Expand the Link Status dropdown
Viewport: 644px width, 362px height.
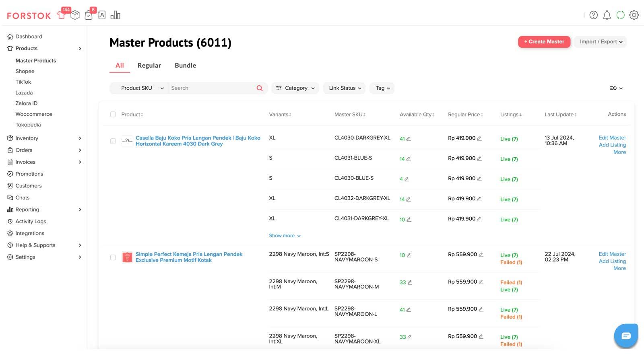coord(344,88)
